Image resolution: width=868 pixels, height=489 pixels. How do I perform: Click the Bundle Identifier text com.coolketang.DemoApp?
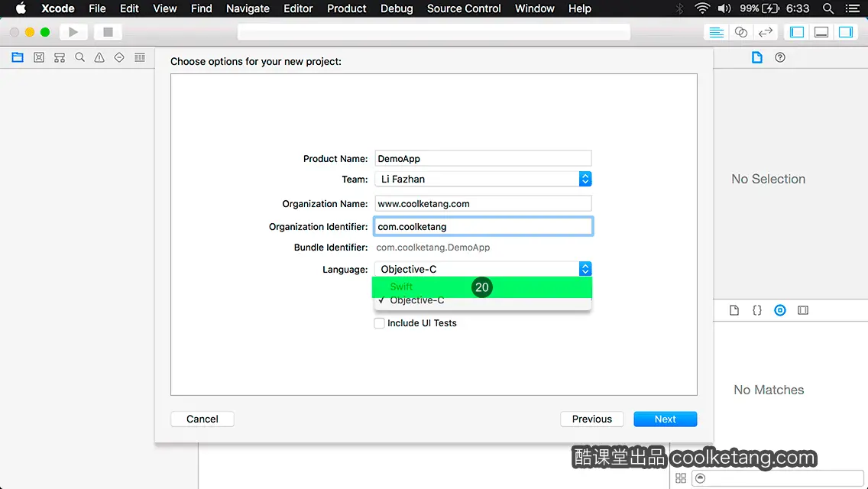(x=433, y=248)
